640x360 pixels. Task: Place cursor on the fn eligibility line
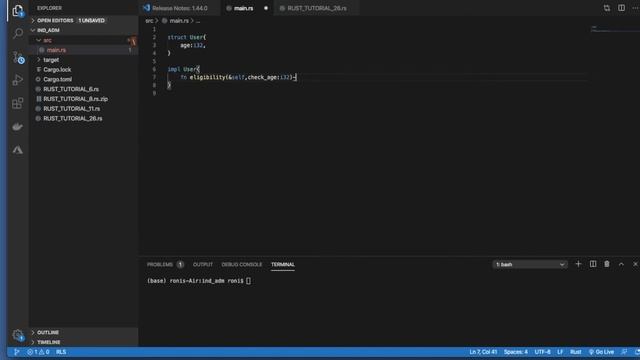pos(238,77)
